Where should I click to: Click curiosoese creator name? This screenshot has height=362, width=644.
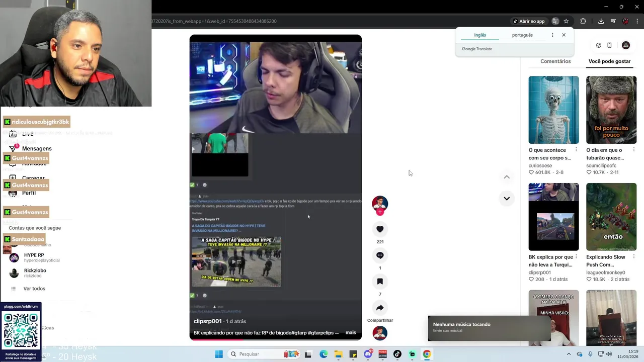[x=540, y=165]
